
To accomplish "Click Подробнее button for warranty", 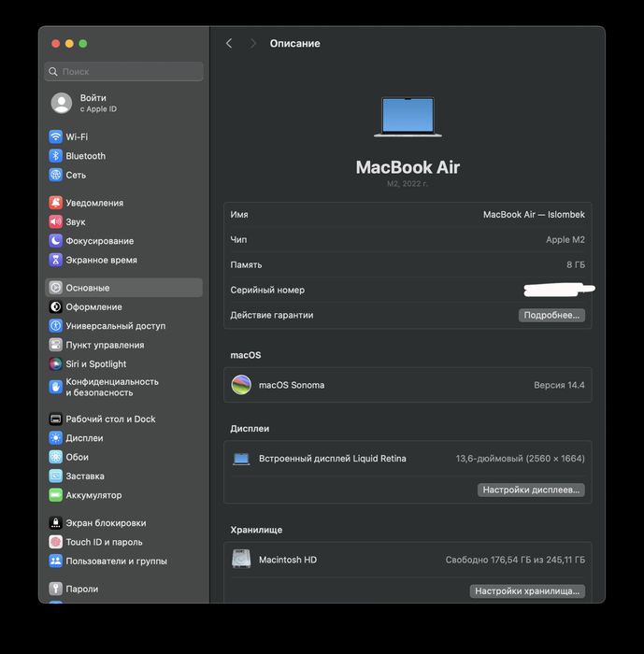I will (551, 316).
